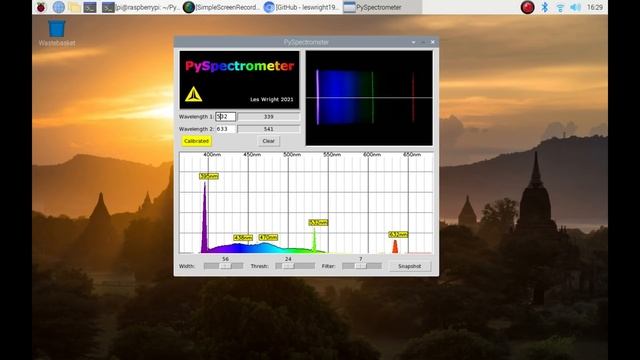Viewport: 640px width, 360px height.
Task: Click the 500nm axis label
Action: point(292,155)
